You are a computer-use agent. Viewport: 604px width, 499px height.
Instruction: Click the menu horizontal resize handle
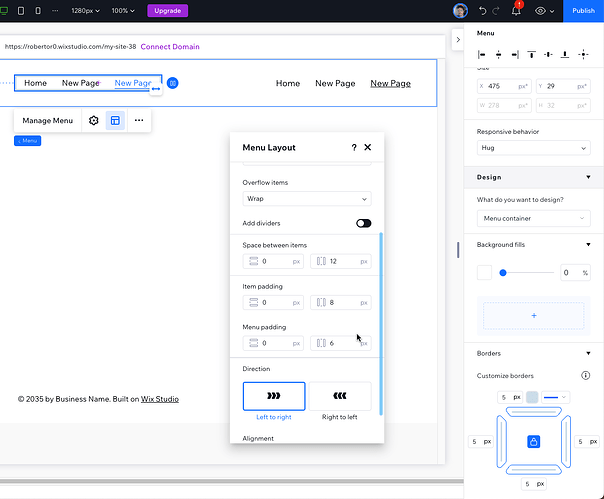point(156,89)
